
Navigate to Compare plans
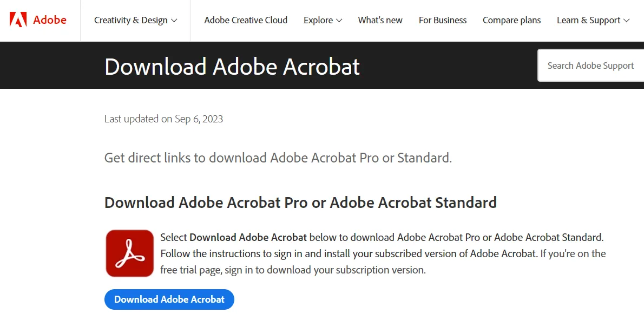pyautogui.click(x=511, y=20)
